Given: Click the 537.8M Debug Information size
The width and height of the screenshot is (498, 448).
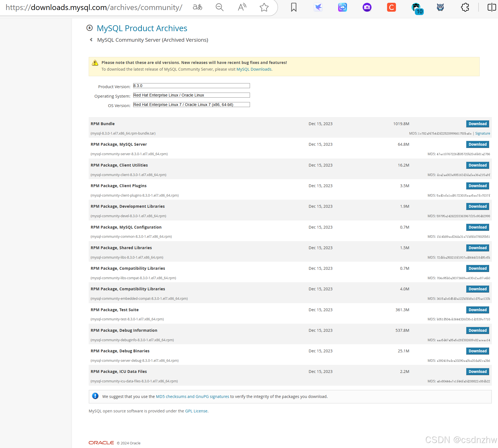Looking at the screenshot, I should (x=402, y=330).
